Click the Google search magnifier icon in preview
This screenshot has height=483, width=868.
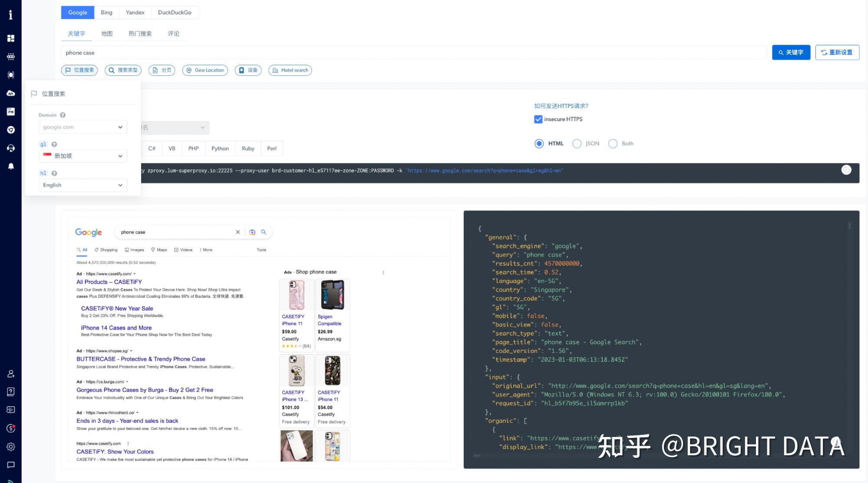(264, 232)
